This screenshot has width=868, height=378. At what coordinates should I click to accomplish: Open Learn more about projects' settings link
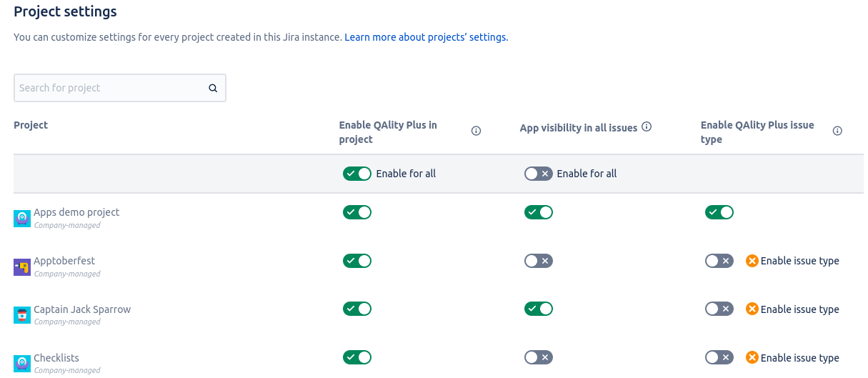(x=426, y=37)
